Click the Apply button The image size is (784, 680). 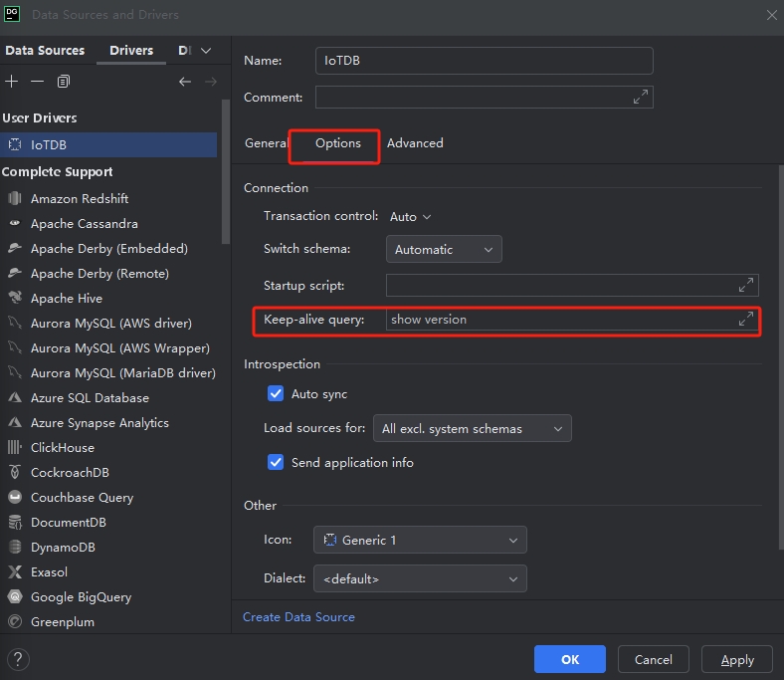736,659
